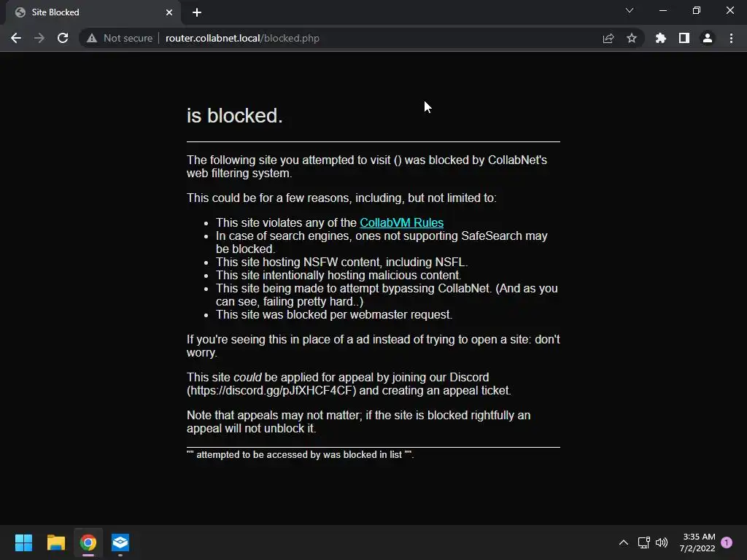This screenshot has height=560, width=747.
Task: Expand the tab search dropdown
Action: [630, 10]
